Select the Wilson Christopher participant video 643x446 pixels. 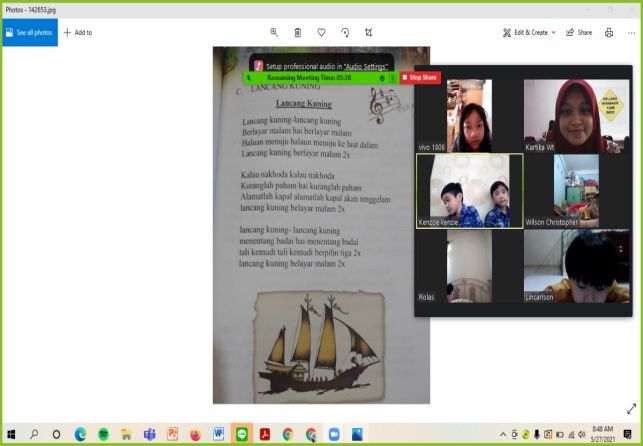(577, 191)
